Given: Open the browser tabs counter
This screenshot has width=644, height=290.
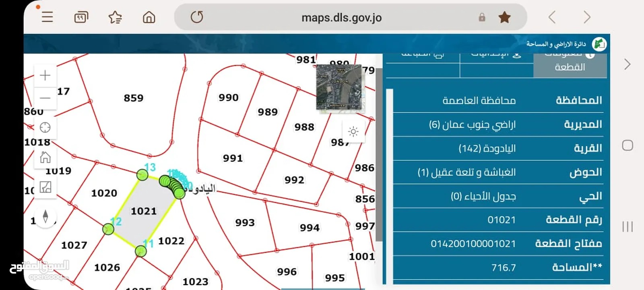Looking at the screenshot, I should (81, 17).
